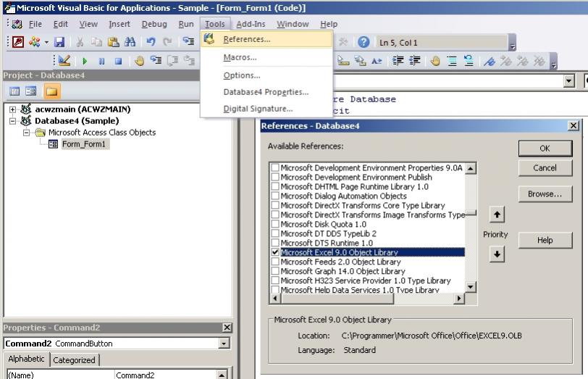The width and height of the screenshot is (588, 379).
Task: Select Options... in the Tools menu
Action: click(266, 75)
